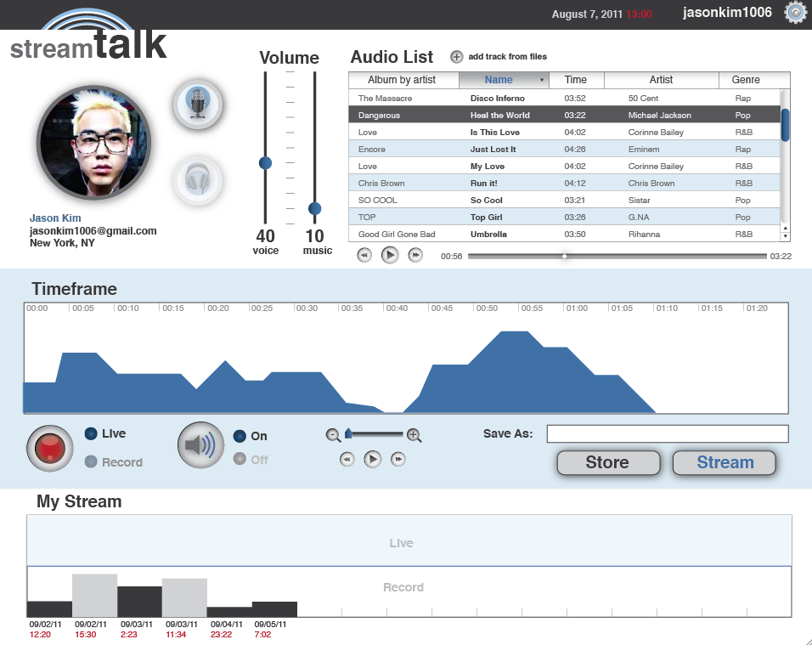Fast-forward the audio list track
This screenshot has width=812, height=645.
tap(415, 255)
